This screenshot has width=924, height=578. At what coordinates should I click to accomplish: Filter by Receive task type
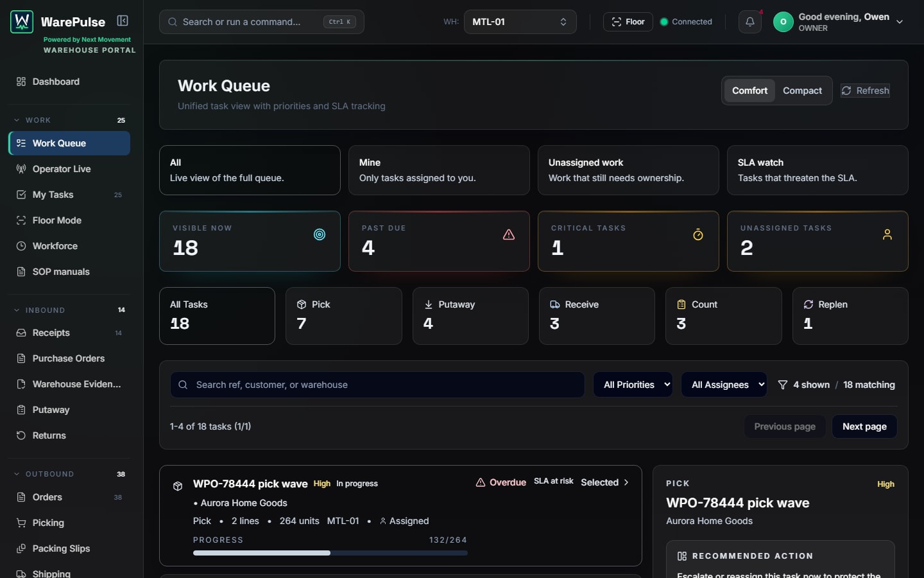coord(597,316)
